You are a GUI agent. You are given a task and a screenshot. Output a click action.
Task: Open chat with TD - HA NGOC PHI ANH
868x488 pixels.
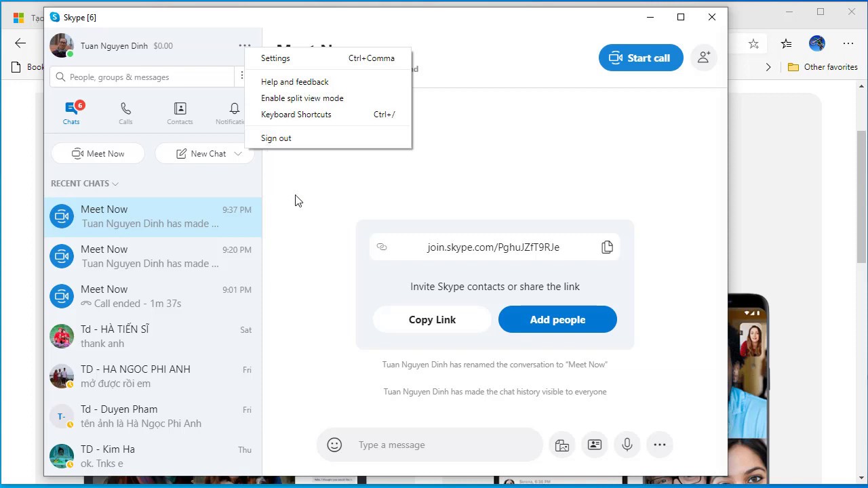pos(153,377)
